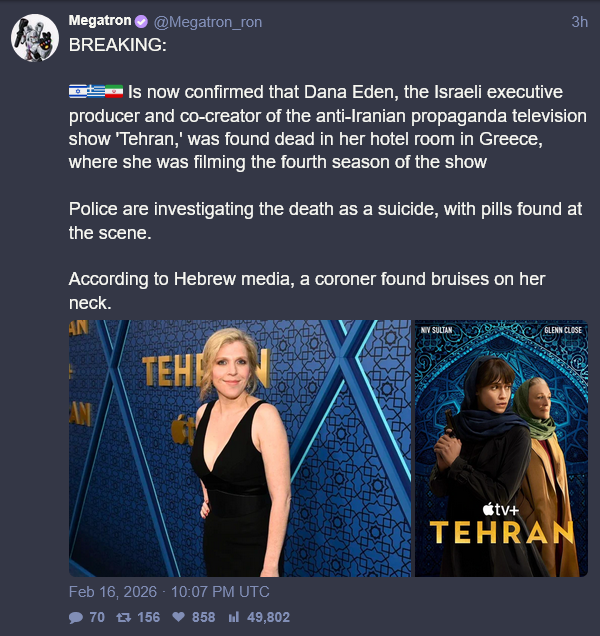
Task: Click the reply speech bubble icon
Action: (76, 617)
